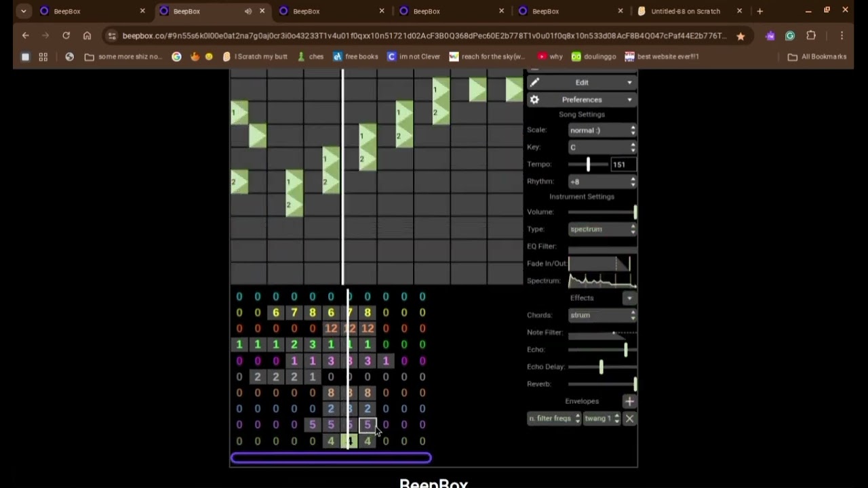Viewport: 868px width, 488px height.
Task: Open the purple extension icon in toolbar
Action: (770, 36)
